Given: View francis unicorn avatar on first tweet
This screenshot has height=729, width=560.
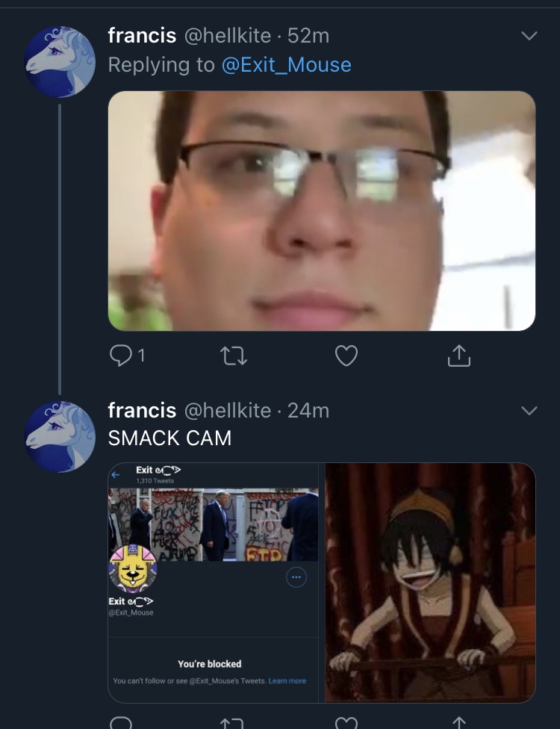Looking at the screenshot, I should pos(60,61).
